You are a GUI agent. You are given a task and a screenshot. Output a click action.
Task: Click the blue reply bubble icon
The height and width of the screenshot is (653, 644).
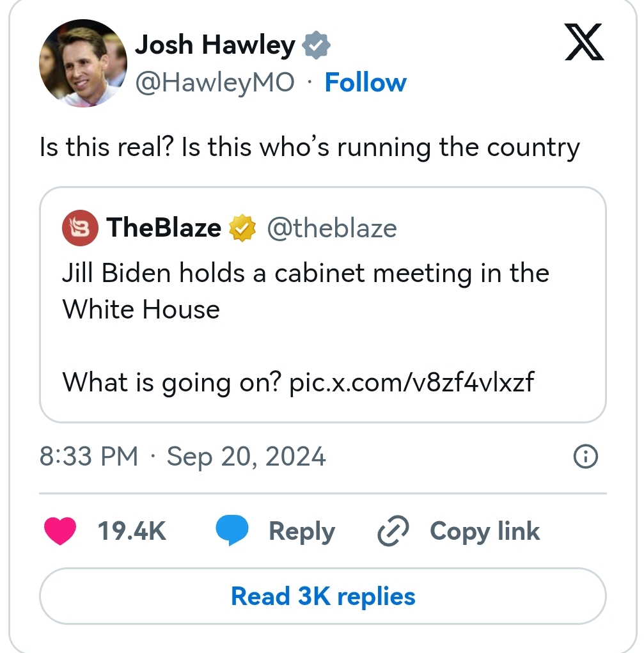pos(232,531)
